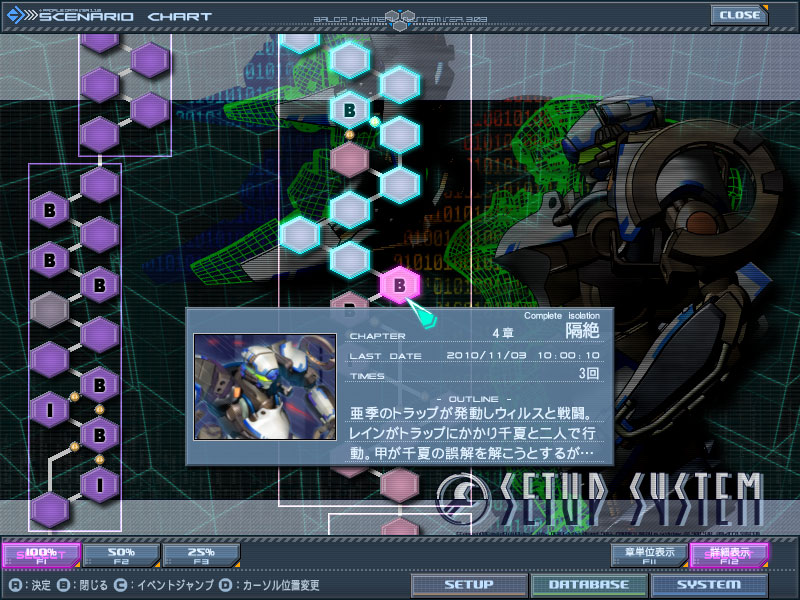800x600 pixels.
Task: Click outline line starting 亜季のトラップ
Action: tap(471, 413)
